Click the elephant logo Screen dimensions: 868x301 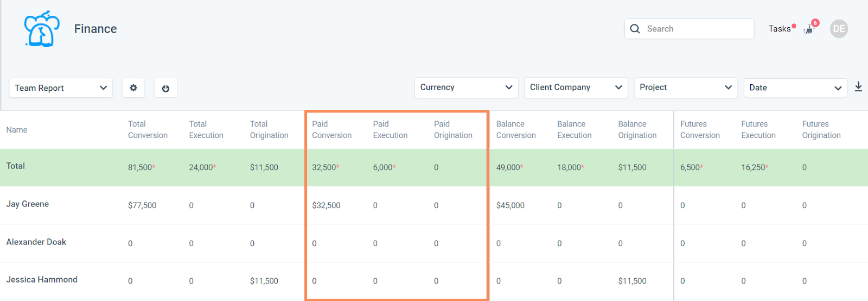tap(42, 29)
